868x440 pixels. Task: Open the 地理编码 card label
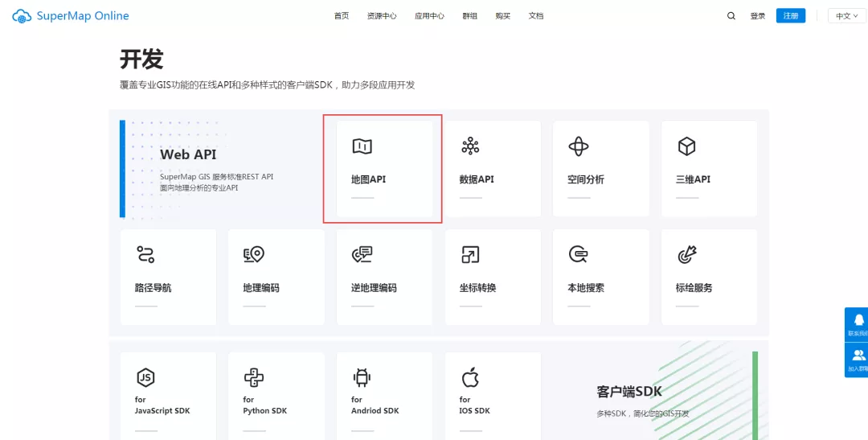(261, 288)
